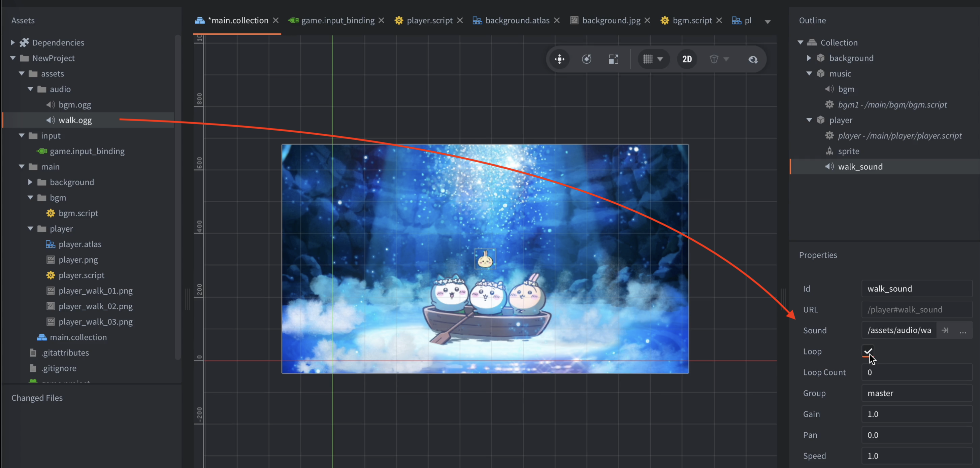The height and width of the screenshot is (468, 980).
Task: Select bgm.script in Assets tree
Action: (x=88, y=213)
